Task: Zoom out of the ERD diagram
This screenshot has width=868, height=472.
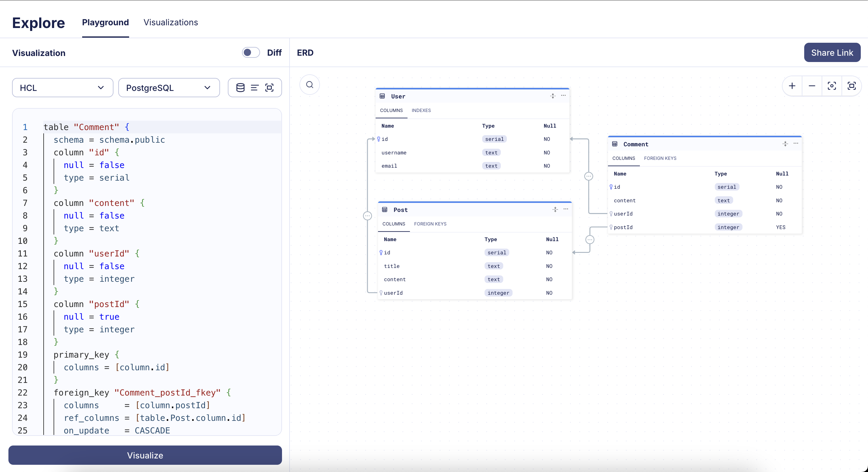Action: [x=812, y=86]
